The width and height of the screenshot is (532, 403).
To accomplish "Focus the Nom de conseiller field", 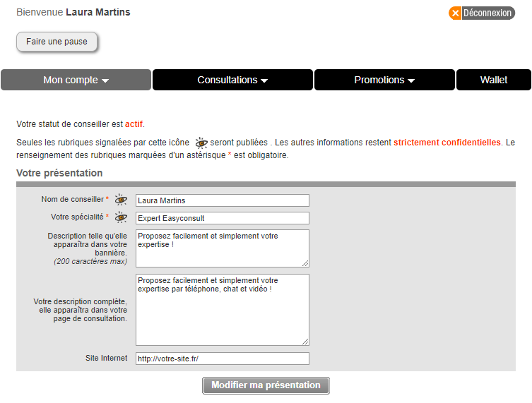I will click(x=223, y=200).
